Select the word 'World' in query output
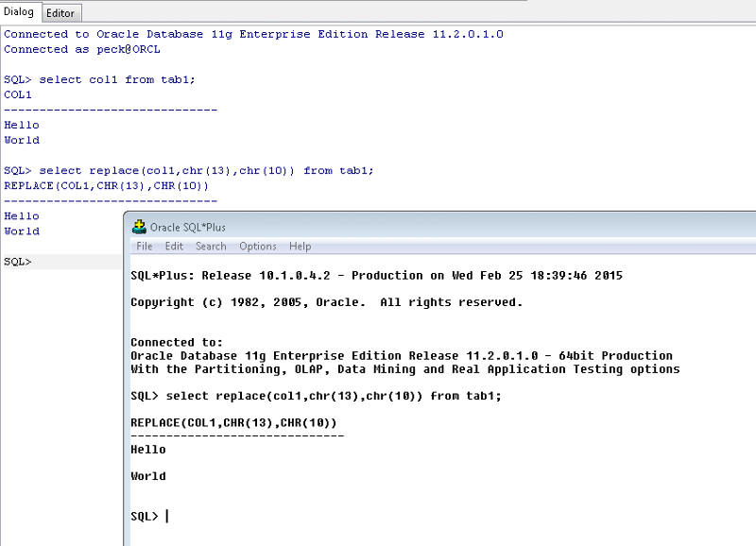Image resolution: width=756 pixels, height=546 pixels. point(21,139)
